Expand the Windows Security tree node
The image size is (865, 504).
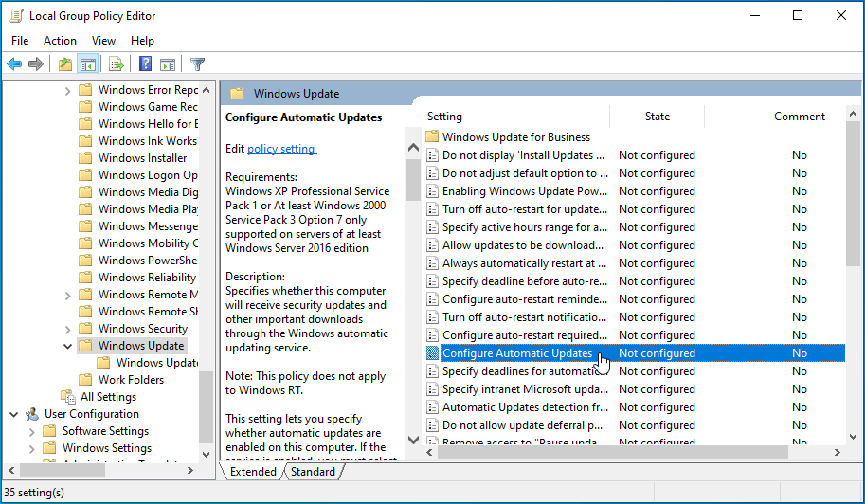point(67,329)
